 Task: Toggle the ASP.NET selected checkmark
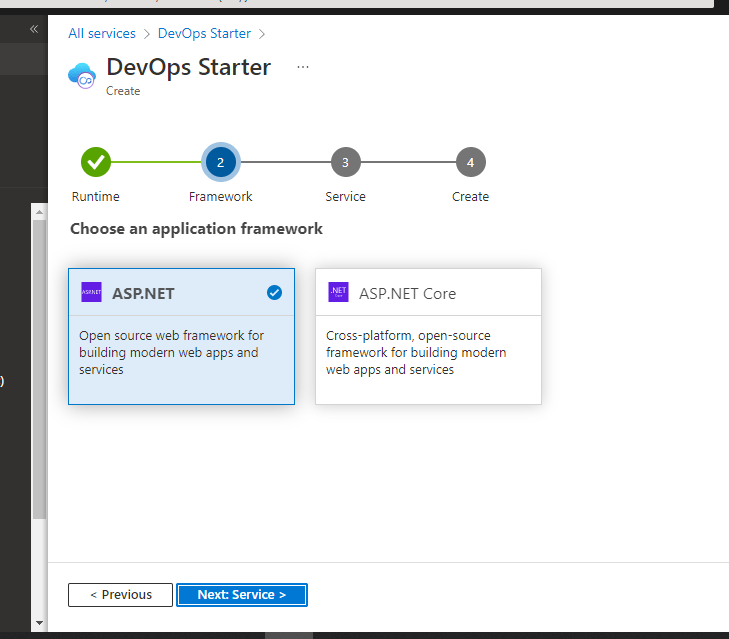click(275, 293)
